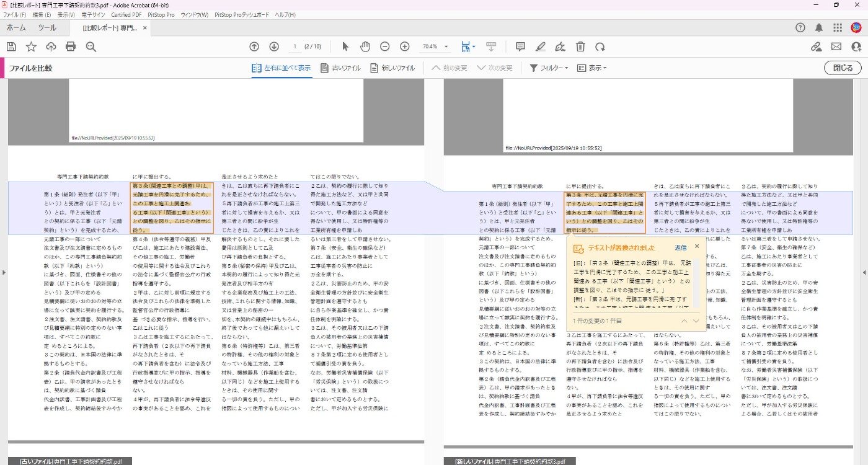868x465 pixels.
Task: Click the highlighter pen tool
Action: [541, 46]
